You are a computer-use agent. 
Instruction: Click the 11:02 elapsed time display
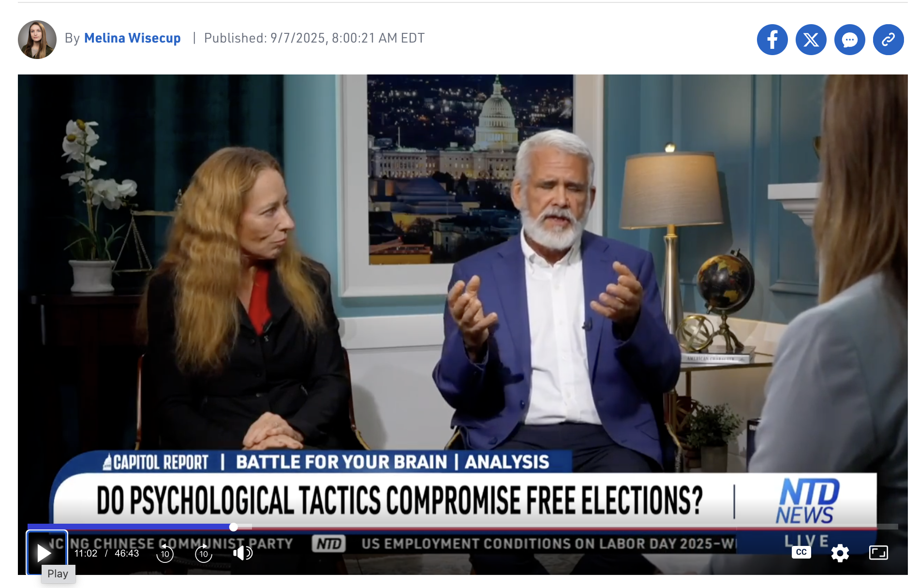pyautogui.click(x=86, y=553)
